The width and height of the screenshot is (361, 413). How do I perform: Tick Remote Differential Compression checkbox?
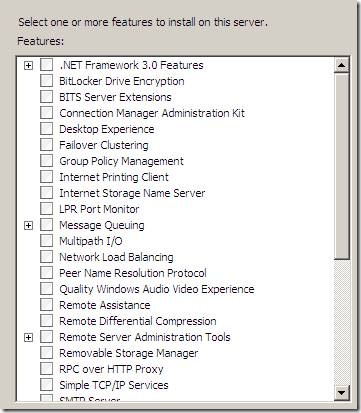pyautogui.click(x=46, y=321)
